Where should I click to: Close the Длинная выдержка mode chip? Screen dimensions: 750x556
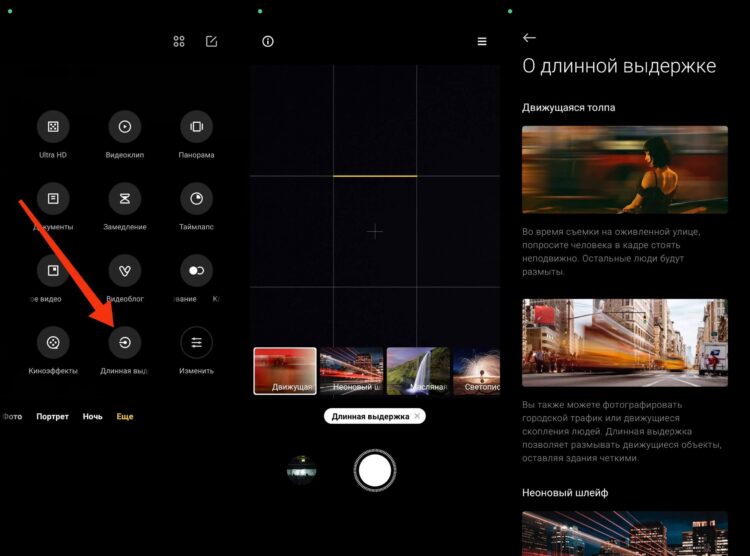tap(417, 416)
